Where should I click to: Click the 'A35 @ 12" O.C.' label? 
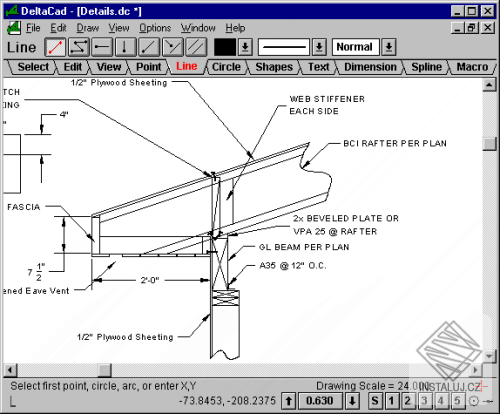[x=293, y=266]
